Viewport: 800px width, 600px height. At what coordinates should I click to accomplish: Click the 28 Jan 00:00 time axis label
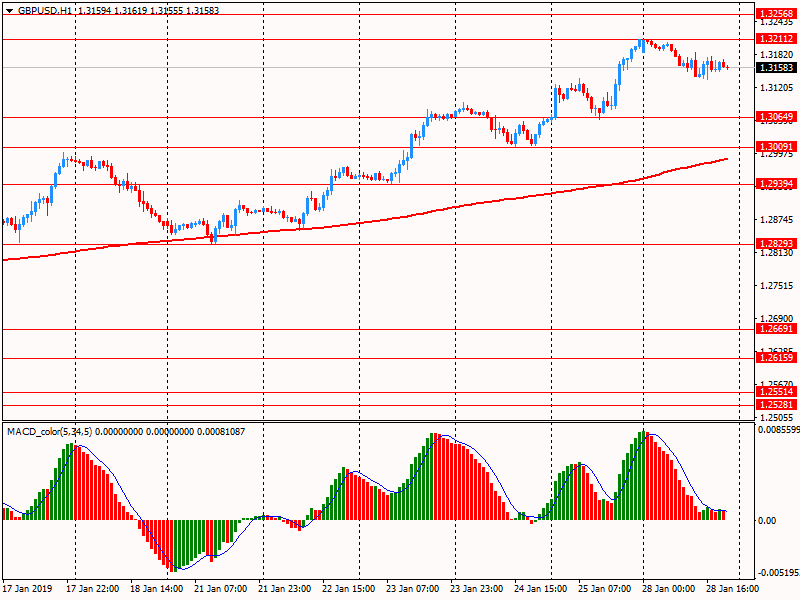tap(668, 588)
